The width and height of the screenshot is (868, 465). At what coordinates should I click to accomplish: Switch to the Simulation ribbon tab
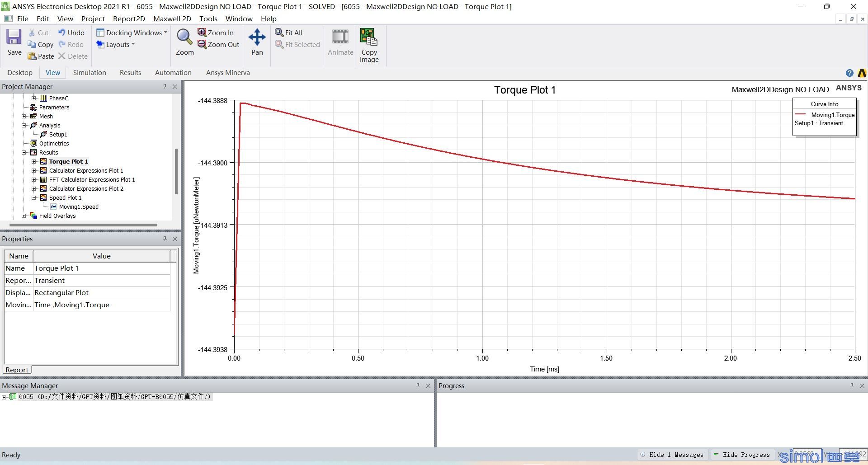pyautogui.click(x=90, y=73)
